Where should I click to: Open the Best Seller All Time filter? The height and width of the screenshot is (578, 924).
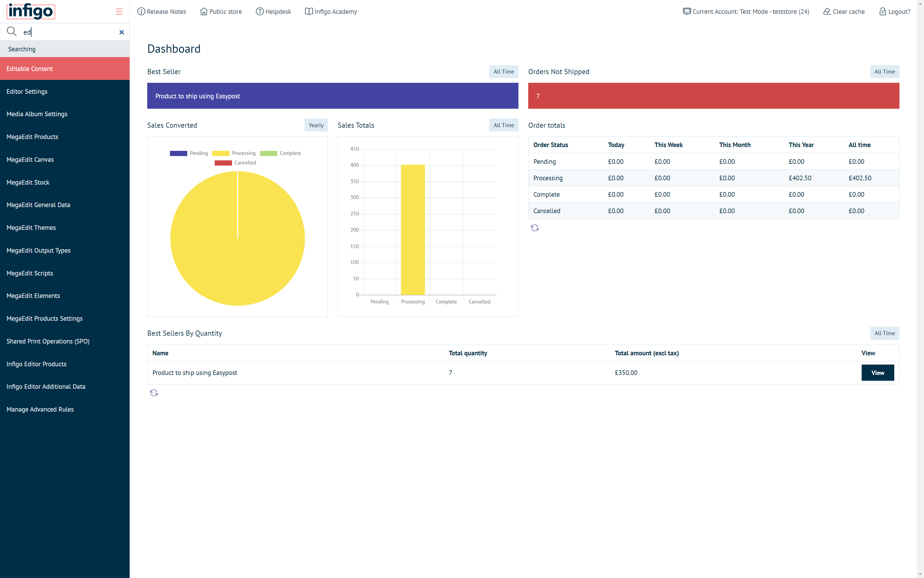(503, 72)
